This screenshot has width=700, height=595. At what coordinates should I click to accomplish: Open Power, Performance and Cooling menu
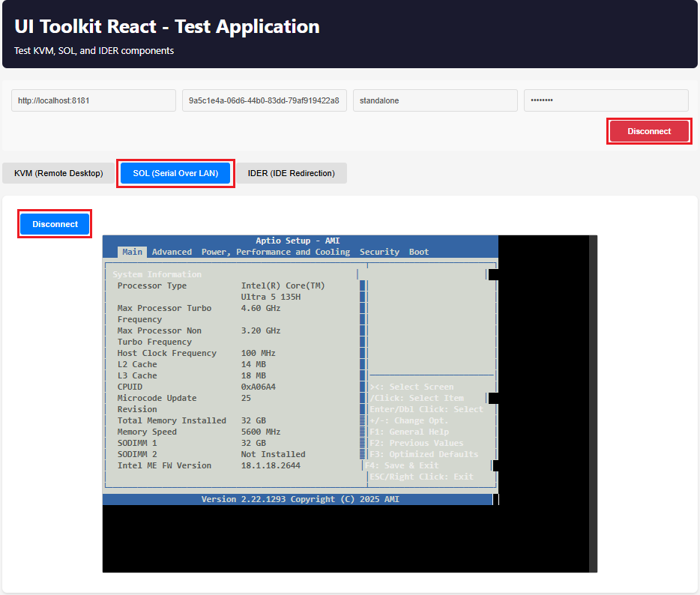[275, 252]
